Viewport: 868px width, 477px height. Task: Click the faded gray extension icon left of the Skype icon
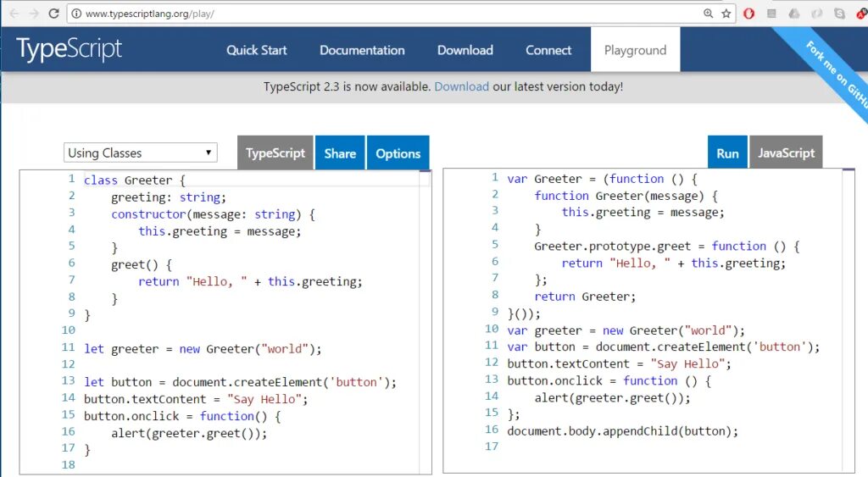pos(817,14)
